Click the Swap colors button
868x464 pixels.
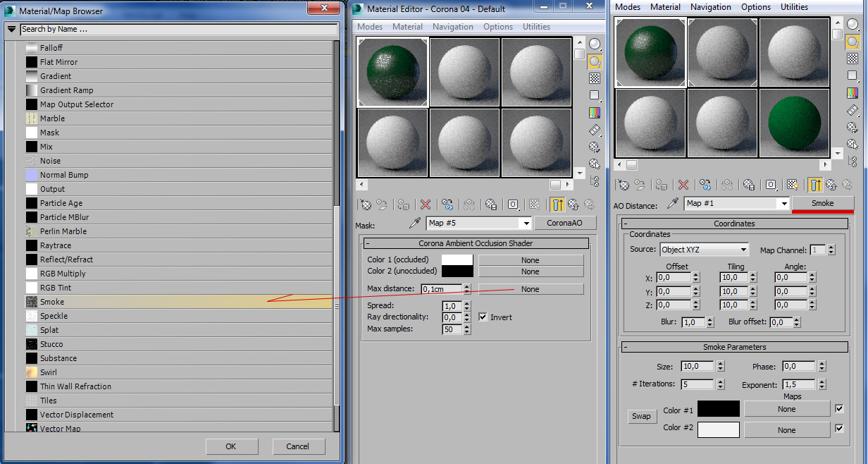pos(641,416)
